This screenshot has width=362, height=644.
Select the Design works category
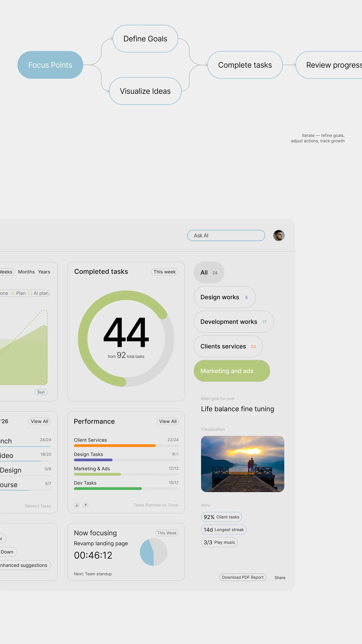coord(225,297)
